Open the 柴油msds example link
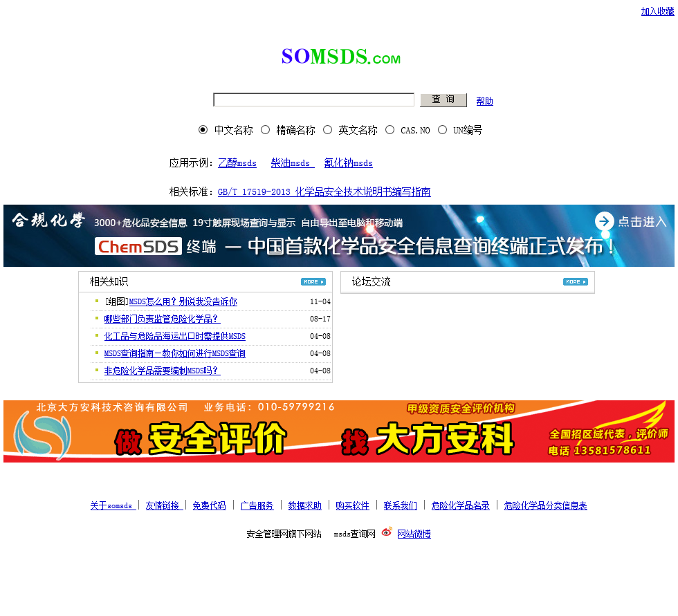The height and width of the screenshot is (616, 678). point(292,163)
